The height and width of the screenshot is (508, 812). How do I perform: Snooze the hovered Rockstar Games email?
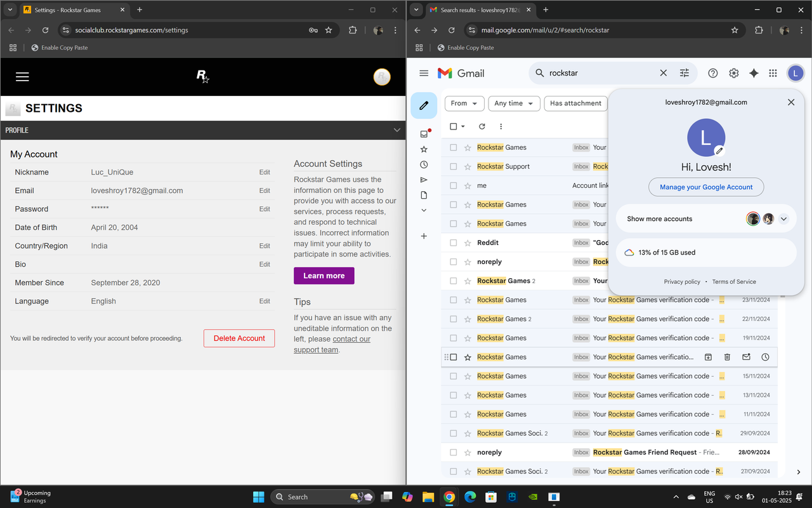pos(766,357)
